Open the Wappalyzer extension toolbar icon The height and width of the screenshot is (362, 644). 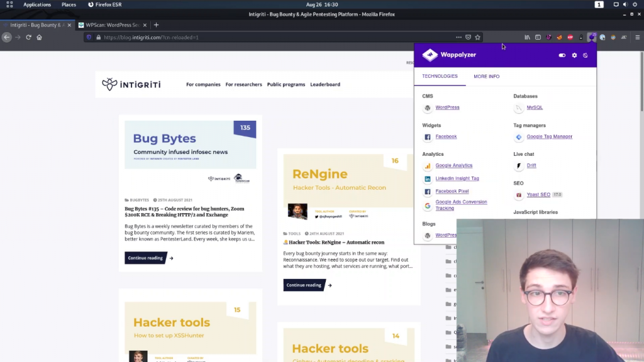[x=591, y=37]
